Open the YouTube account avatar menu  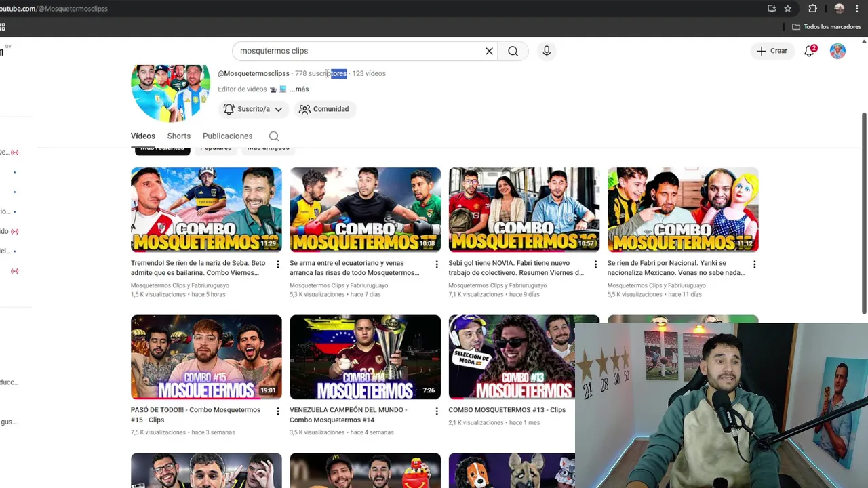point(837,51)
